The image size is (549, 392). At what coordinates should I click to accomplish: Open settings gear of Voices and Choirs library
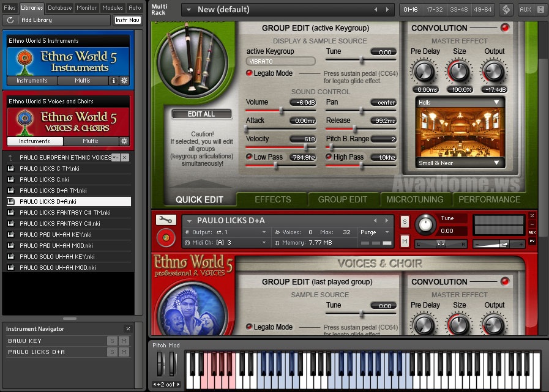click(124, 141)
